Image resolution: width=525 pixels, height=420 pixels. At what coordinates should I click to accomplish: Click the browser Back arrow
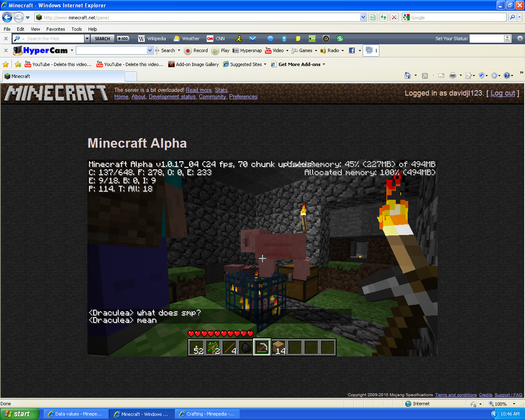point(7,17)
